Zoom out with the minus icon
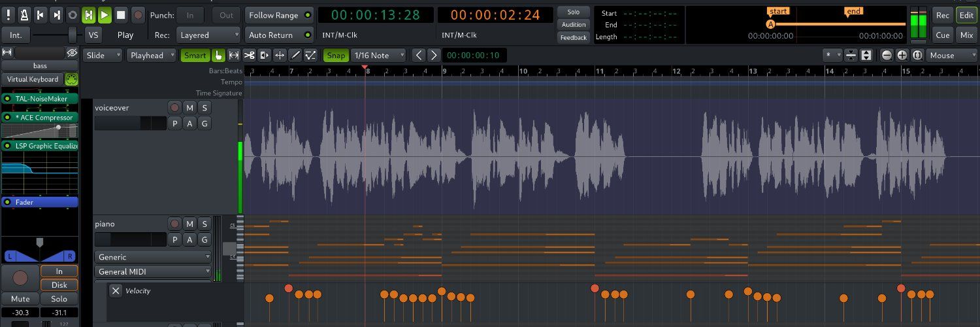The height and width of the screenshot is (327, 980). click(x=887, y=56)
